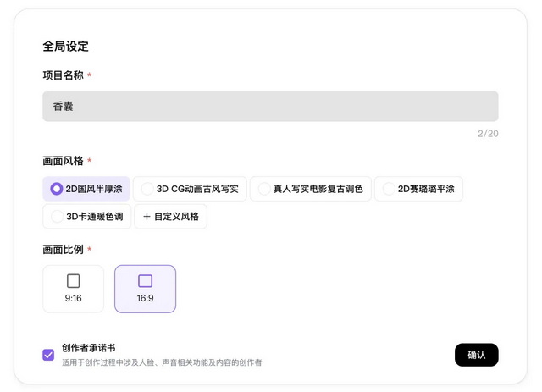Click the 创作者承诺书 title text
Image resolution: width=542 pixels, height=392 pixels.
(89, 348)
